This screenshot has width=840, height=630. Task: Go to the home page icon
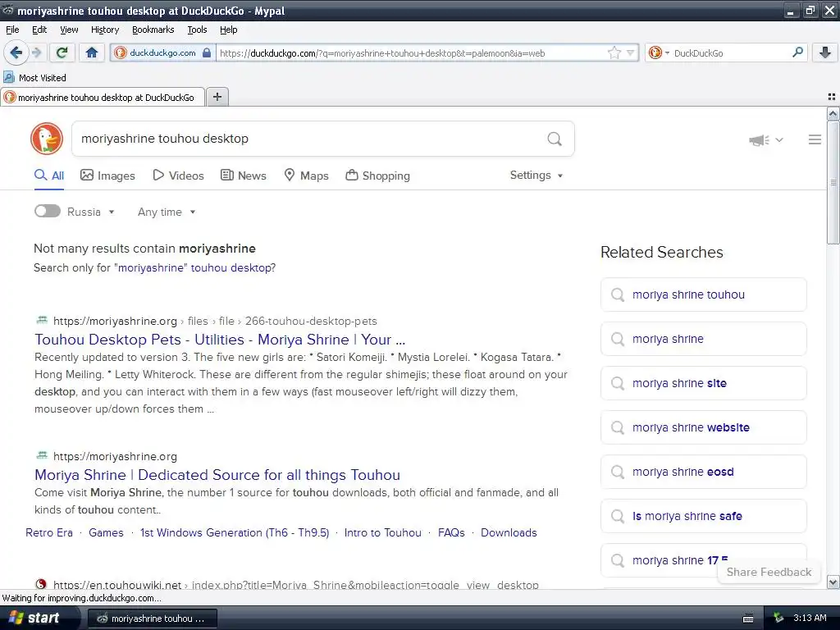click(x=92, y=52)
